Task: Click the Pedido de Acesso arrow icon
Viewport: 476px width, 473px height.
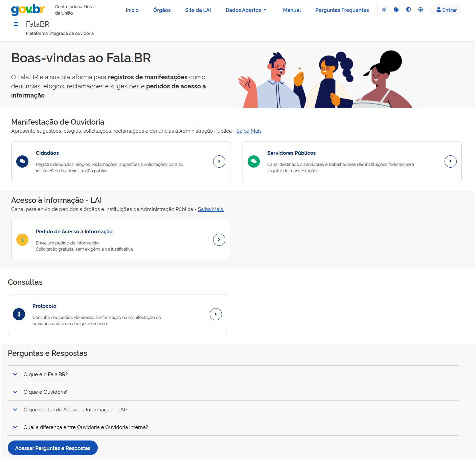Action: click(219, 240)
